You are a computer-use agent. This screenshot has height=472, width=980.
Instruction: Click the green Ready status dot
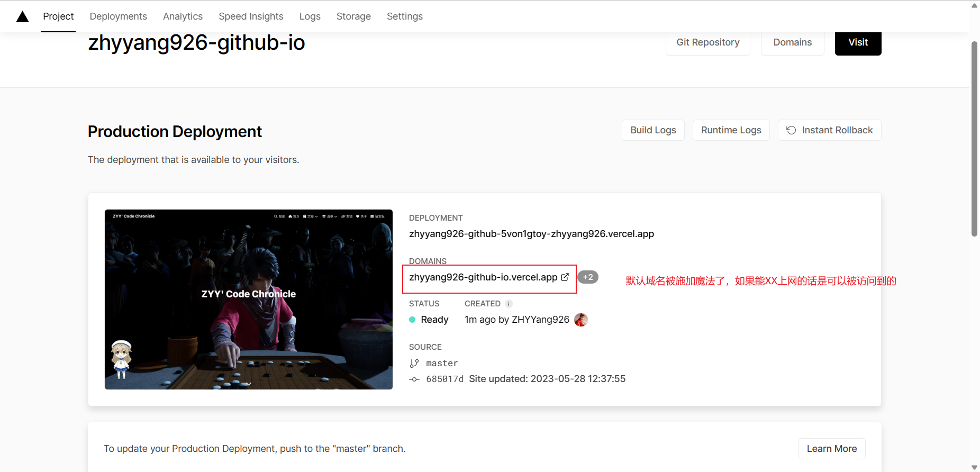pos(412,320)
